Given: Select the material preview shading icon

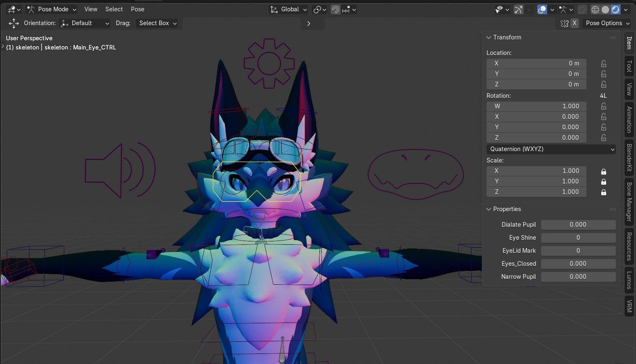Looking at the screenshot, I should point(615,9).
